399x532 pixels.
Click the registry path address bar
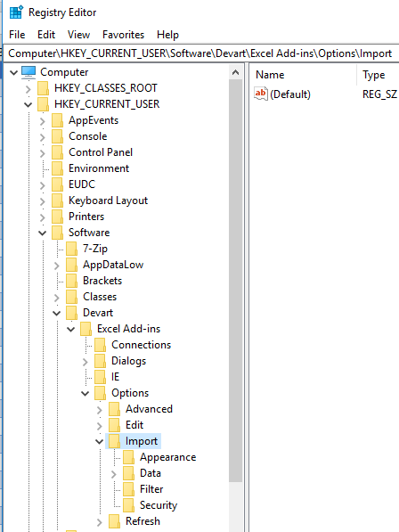[201, 53]
